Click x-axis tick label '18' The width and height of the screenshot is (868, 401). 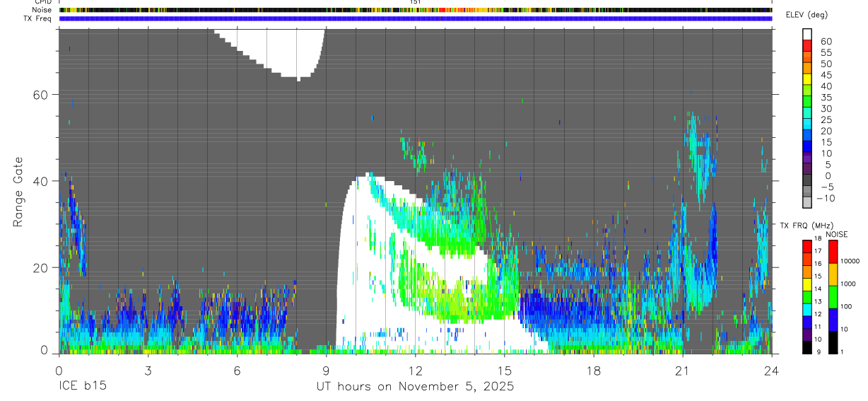(x=594, y=371)
